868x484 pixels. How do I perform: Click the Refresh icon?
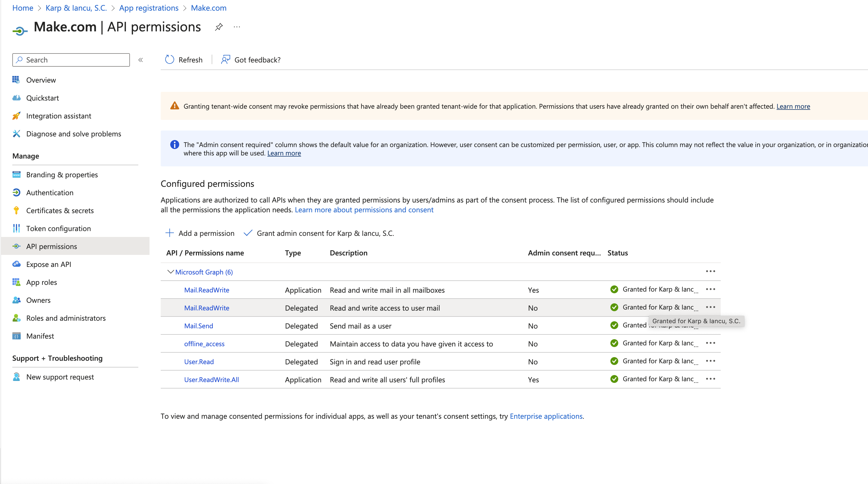click(169, 60)
